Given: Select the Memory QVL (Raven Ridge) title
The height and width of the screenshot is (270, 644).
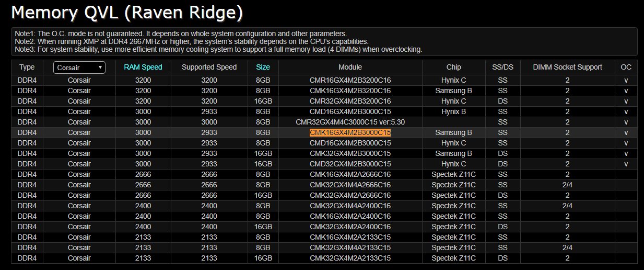Looking at the screenshot, I should 127,13.
